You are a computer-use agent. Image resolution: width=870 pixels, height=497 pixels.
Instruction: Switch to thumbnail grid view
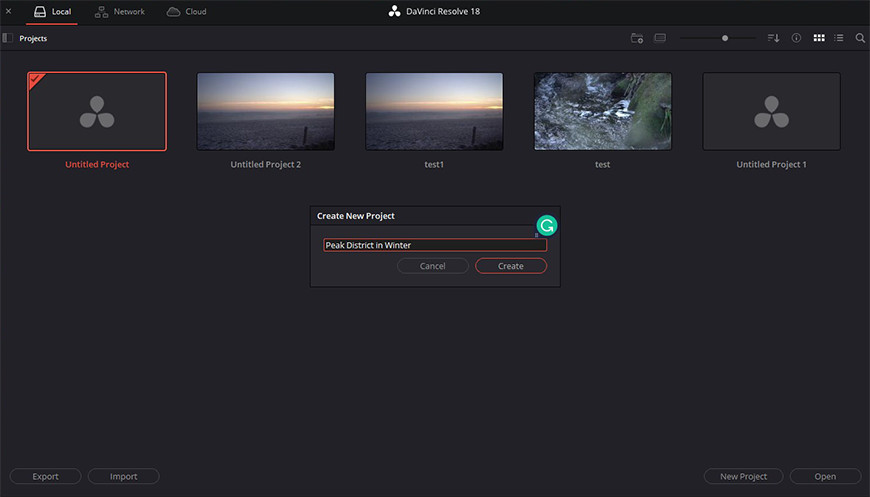tap(819, 38)
